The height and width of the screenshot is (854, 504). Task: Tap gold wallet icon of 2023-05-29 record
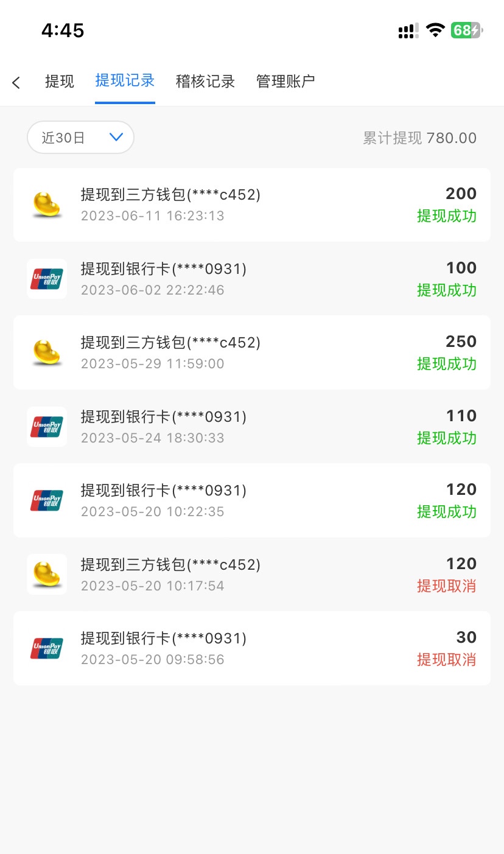click(47, 352)
